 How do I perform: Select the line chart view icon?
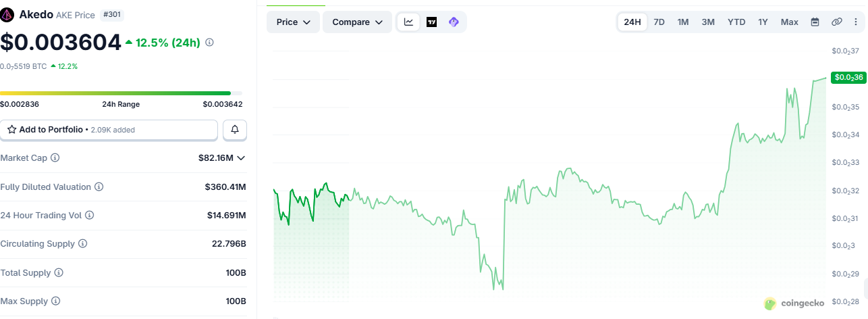pyautogui.click(x=409, y=22)
